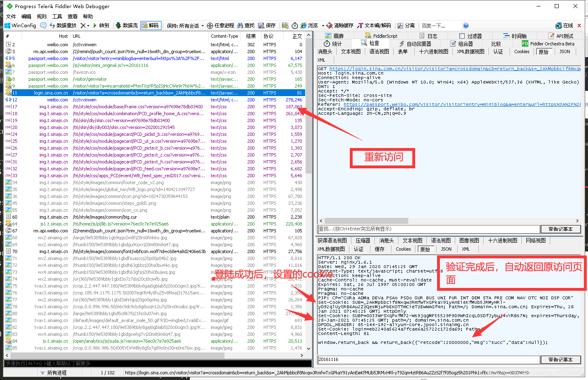Open the Fiddler Orchestra Beta tab
The width and height of the screenshot is (588, 380).
tap(548, 44)
